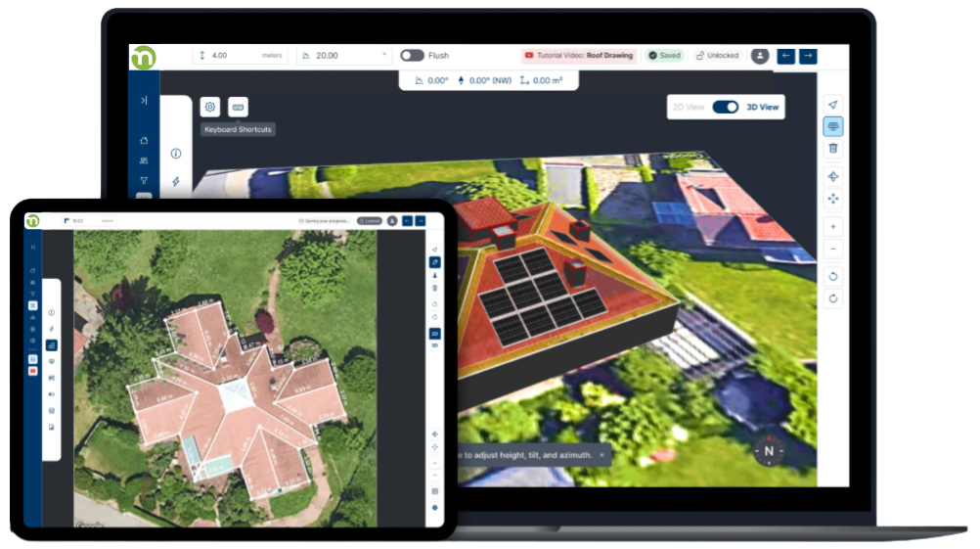Open the Tutorial Video: Roof Drawing link

click(x=578, y=56)
